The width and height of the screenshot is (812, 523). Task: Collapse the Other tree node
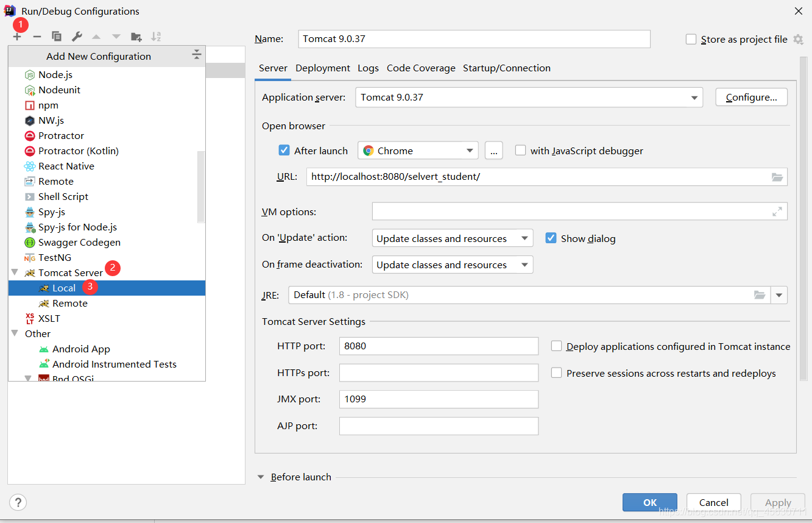pyautogui.click(x=15, y=333)
